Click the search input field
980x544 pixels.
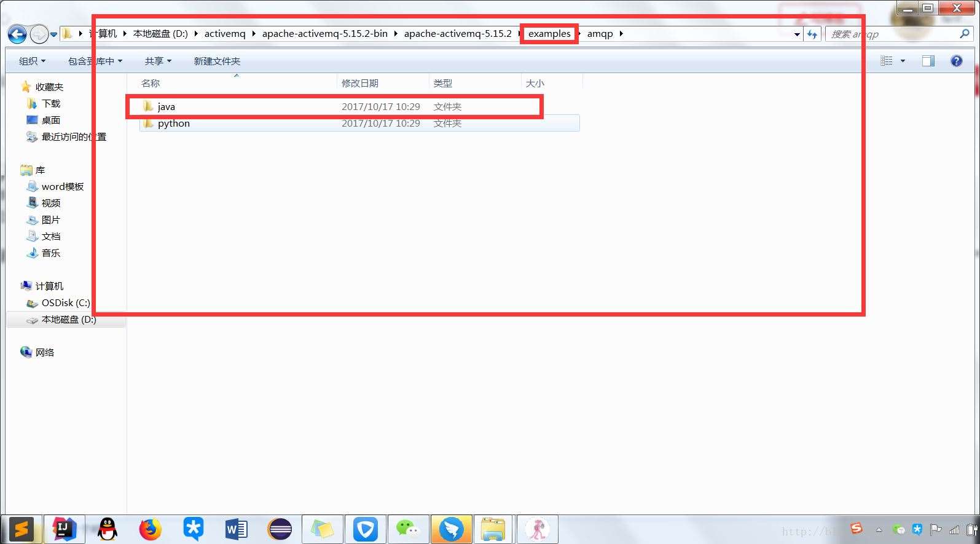pyautogui.click(x=891, y=34)
